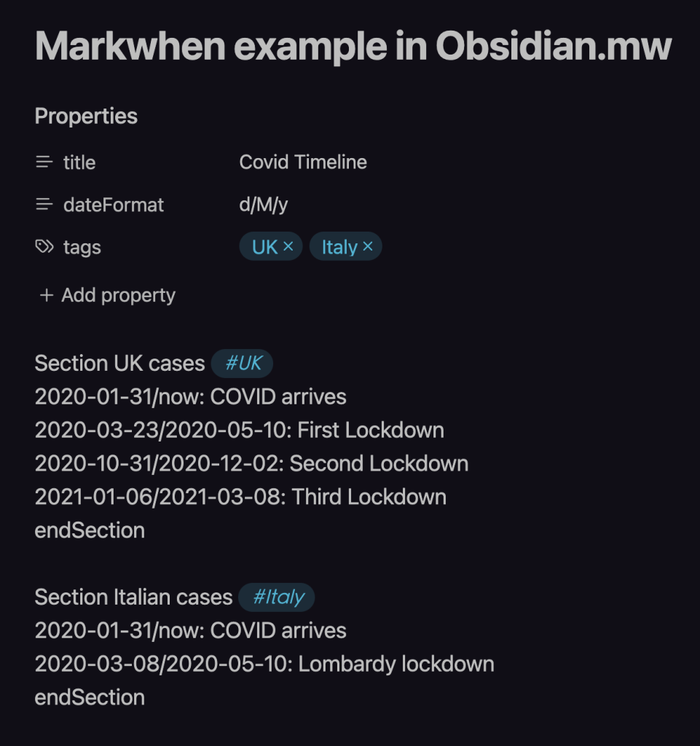The height and width of the screenshot is (746, 700).
Task: Remove the UK tag with its × button
Action: pyautogui.click(x=288, y=246)
